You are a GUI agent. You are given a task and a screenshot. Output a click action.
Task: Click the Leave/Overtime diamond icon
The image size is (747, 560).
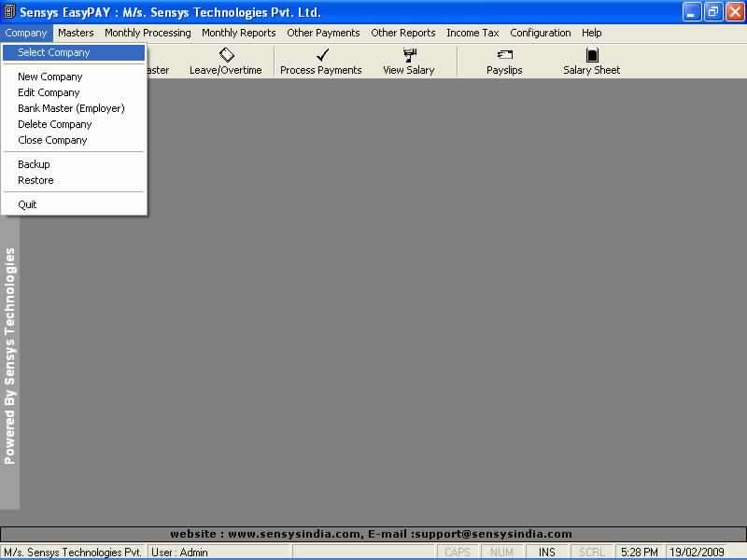(x=226, y=55)
